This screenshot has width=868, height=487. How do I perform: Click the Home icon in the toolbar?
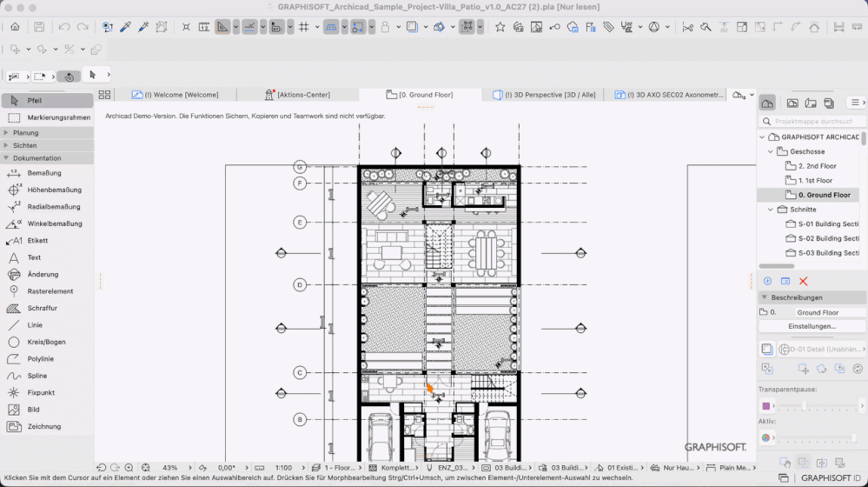[x=15, y=27]
